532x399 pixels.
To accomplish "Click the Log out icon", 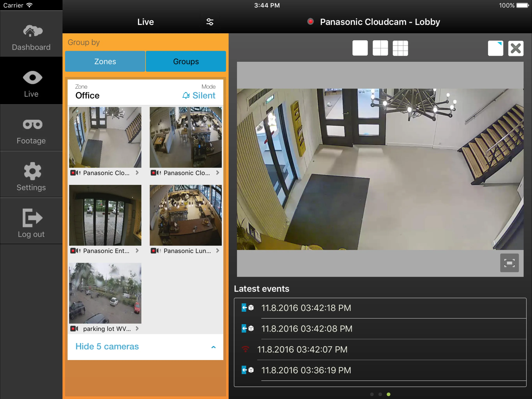I will pos(31,218).
